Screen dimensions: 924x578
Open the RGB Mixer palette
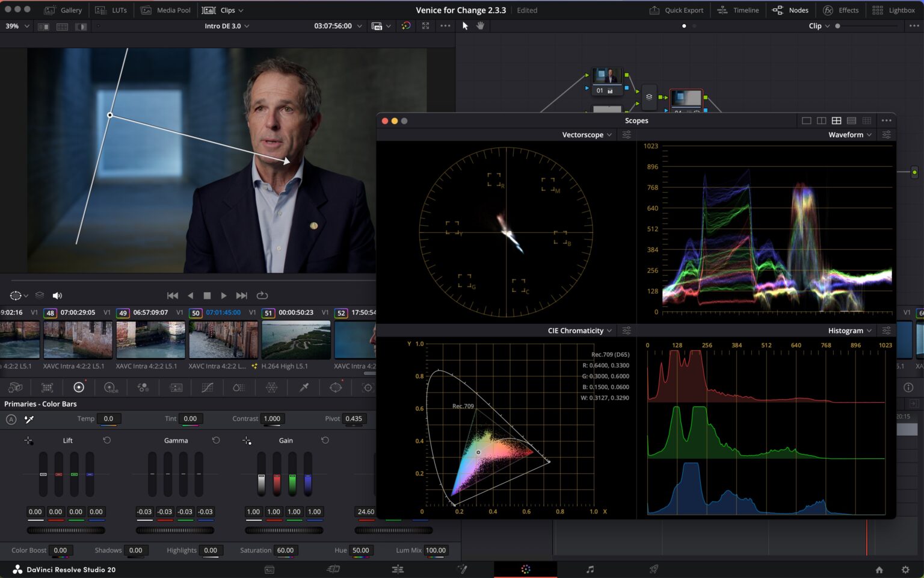[143, 388]
